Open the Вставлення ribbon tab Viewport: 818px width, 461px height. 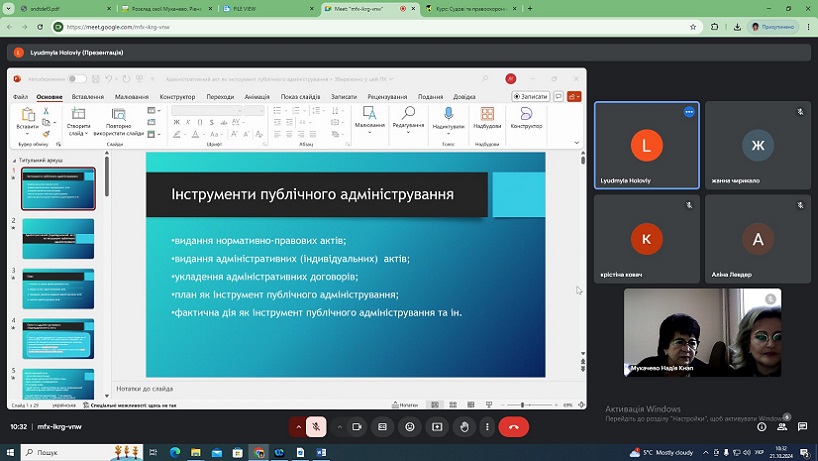click(x=88, y=96)
